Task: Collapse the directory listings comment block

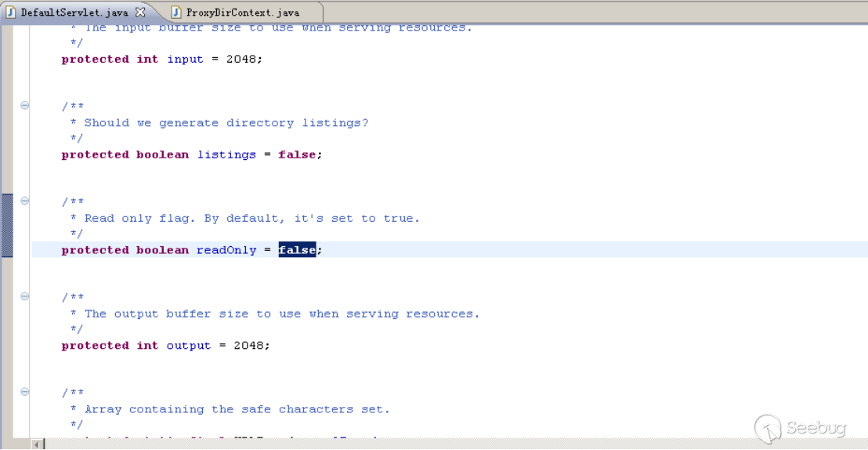Action: click(x=25, y=106)
